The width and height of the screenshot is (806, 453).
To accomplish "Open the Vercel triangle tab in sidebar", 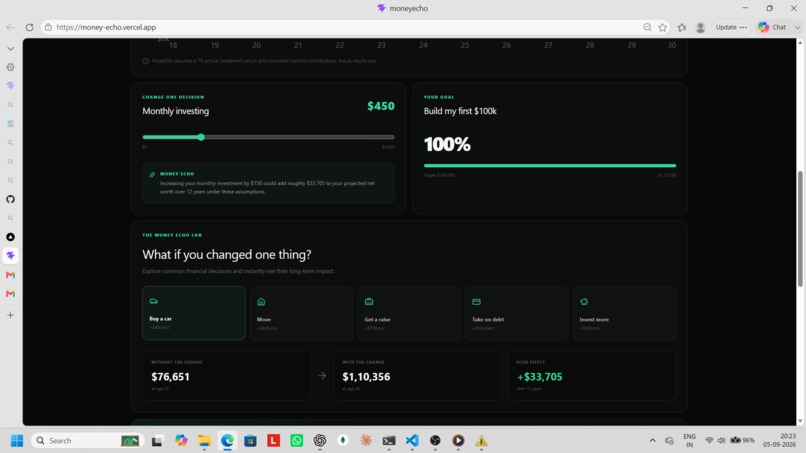I will coord(10,237).
